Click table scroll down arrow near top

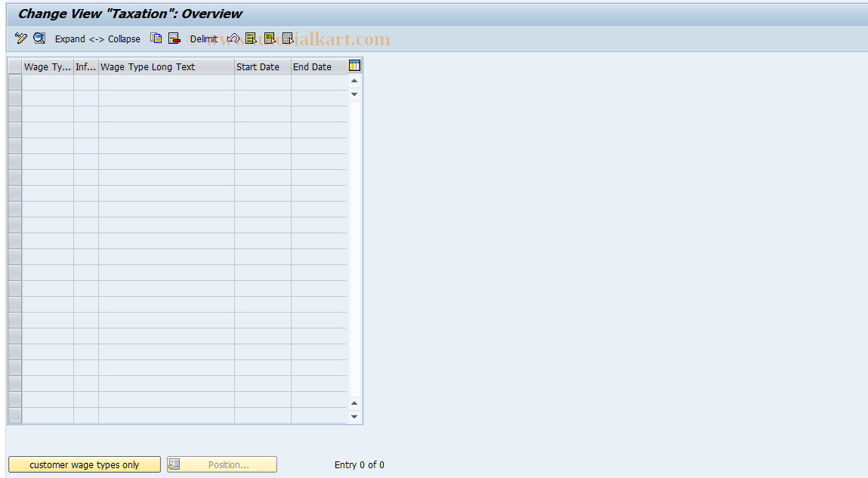(x=354, y=94)
